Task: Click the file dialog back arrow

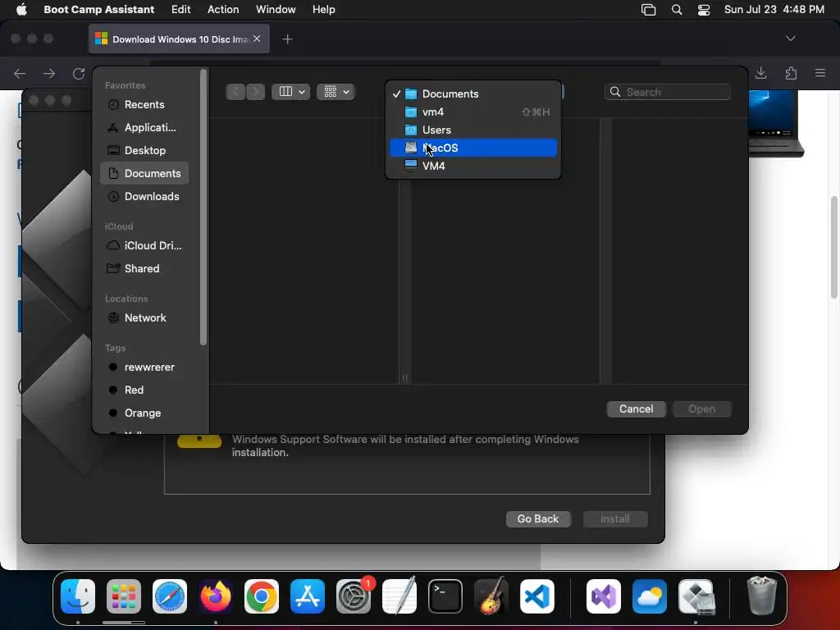Action: tap(235, 92)
